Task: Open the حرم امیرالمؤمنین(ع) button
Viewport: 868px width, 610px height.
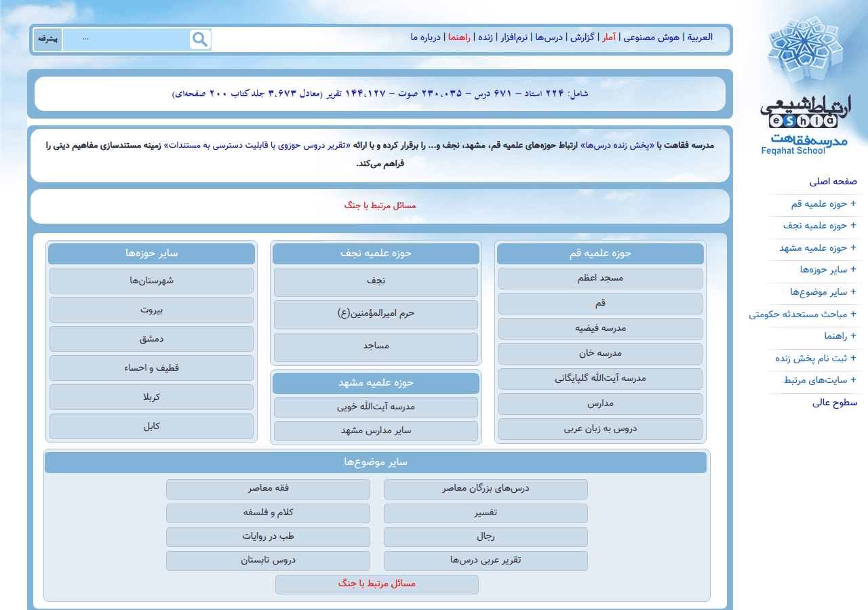Action: tap(376, 315)
